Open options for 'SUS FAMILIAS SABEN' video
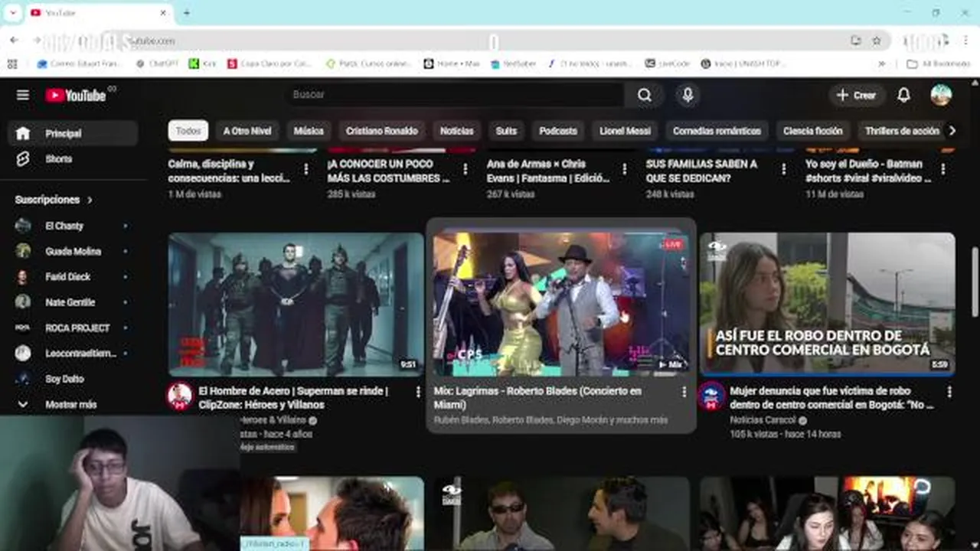This screenshot has height=551, width=980. [x=784, y=169]
